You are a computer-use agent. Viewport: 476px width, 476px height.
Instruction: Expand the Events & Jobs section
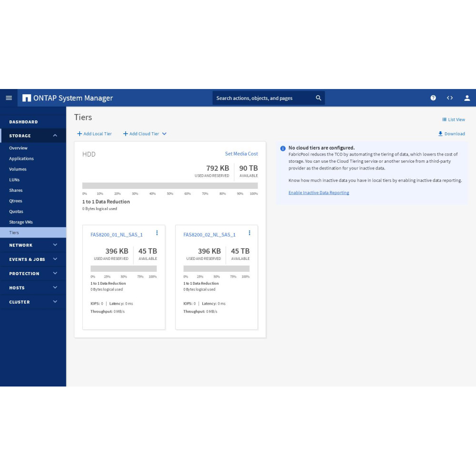(x=55, y=259)
